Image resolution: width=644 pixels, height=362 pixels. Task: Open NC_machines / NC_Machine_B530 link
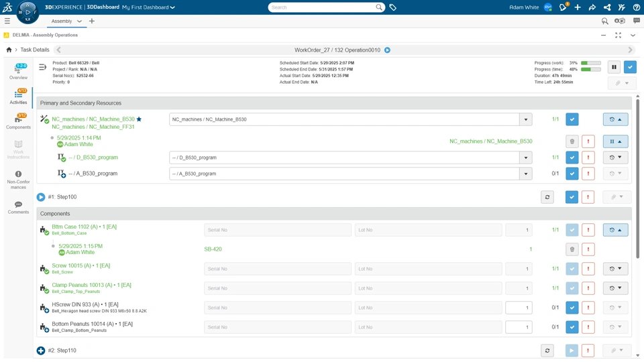click(x=93, y=119)
